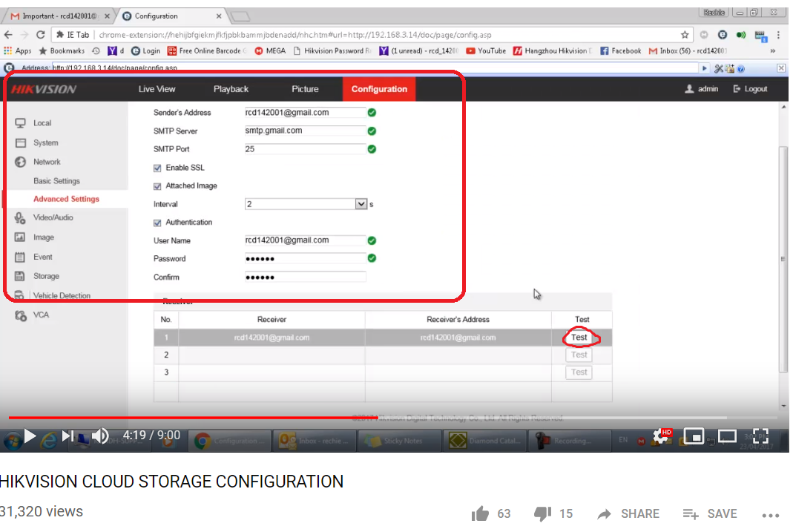Image resolution: width=793 pixels, height=532 pixels.
Task: Expand the Event sidebar section
Action: 43,257
